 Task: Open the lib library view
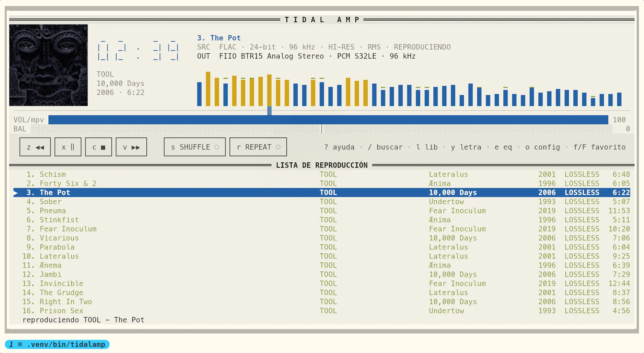pos(427,147)
